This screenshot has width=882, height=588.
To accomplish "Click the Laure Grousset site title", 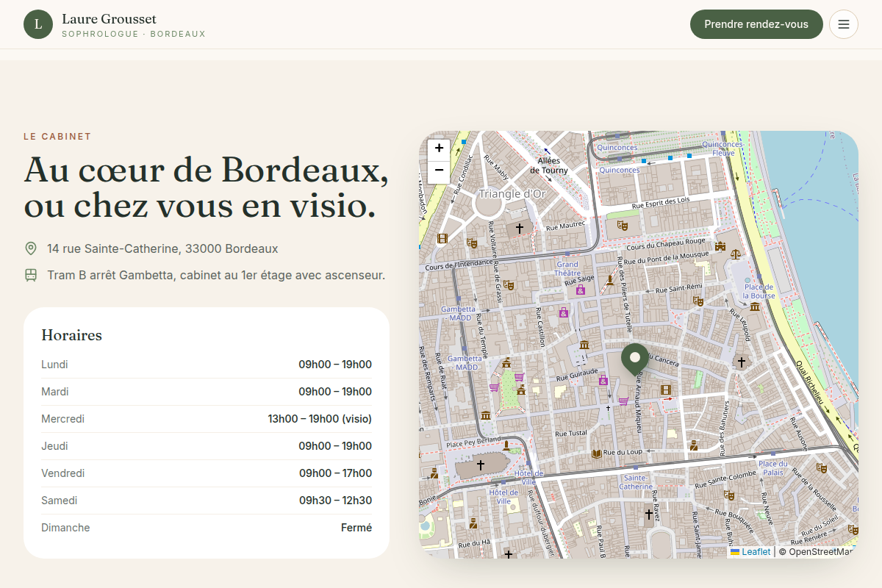I will coord(109,19).
